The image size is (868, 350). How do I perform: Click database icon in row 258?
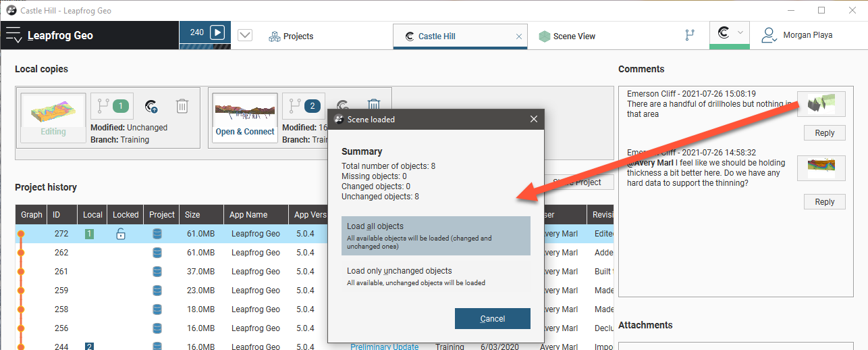(157, 309)
